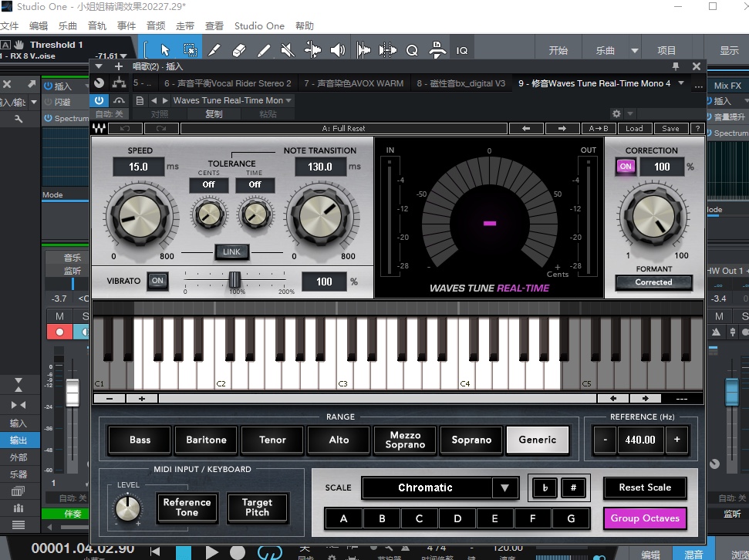Switch to 8 - bx_digital V3 tab
This screenshot has width=749, height=560.
point(461,83)
